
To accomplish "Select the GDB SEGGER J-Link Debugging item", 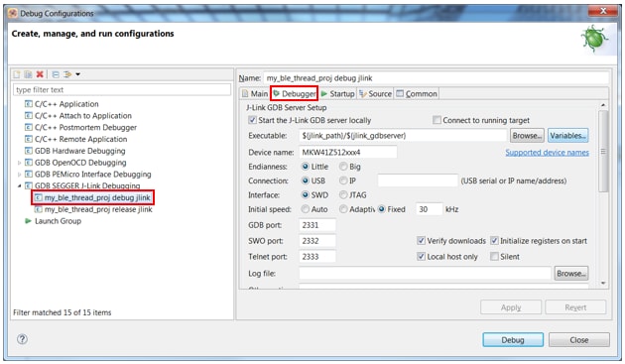I will coord(87,185).
